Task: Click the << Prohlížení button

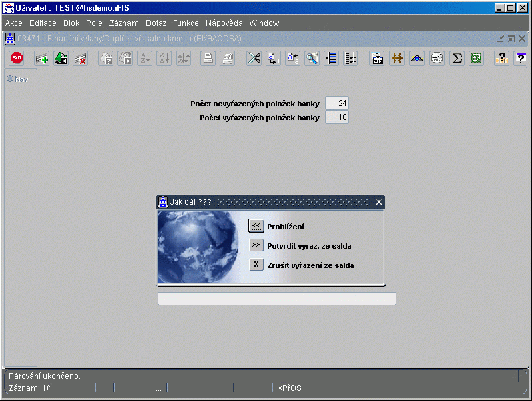Action: (x=256, y=226)
